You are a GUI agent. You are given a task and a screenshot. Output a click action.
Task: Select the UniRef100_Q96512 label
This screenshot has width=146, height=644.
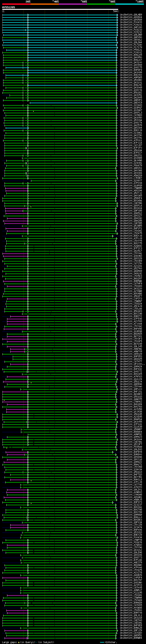point(131,213)
